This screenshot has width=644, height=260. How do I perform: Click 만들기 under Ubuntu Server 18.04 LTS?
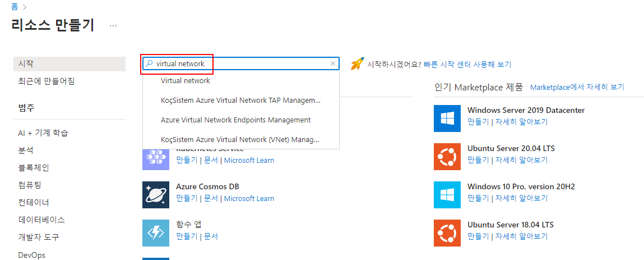point(478,236)
